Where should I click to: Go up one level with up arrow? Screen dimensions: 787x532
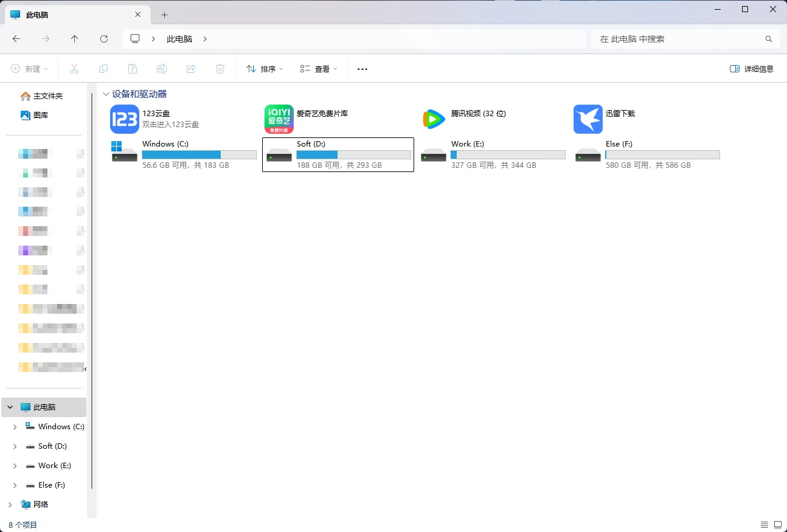tap(74, 39)
